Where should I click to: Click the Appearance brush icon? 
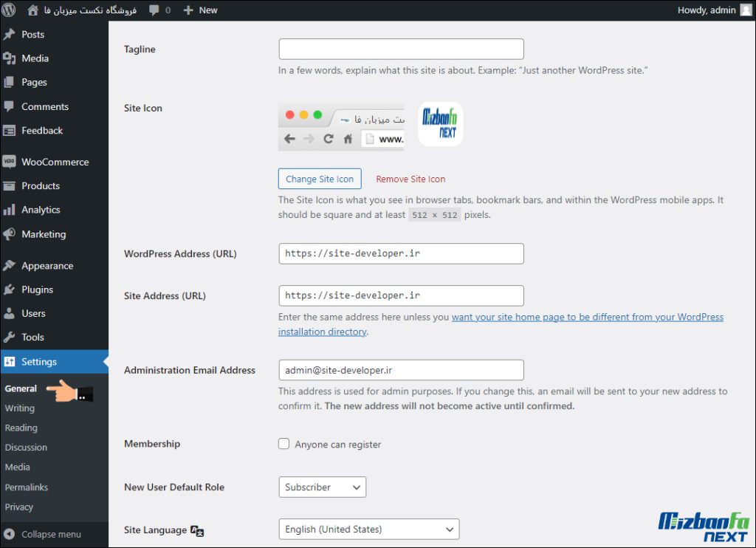[10, 266]
